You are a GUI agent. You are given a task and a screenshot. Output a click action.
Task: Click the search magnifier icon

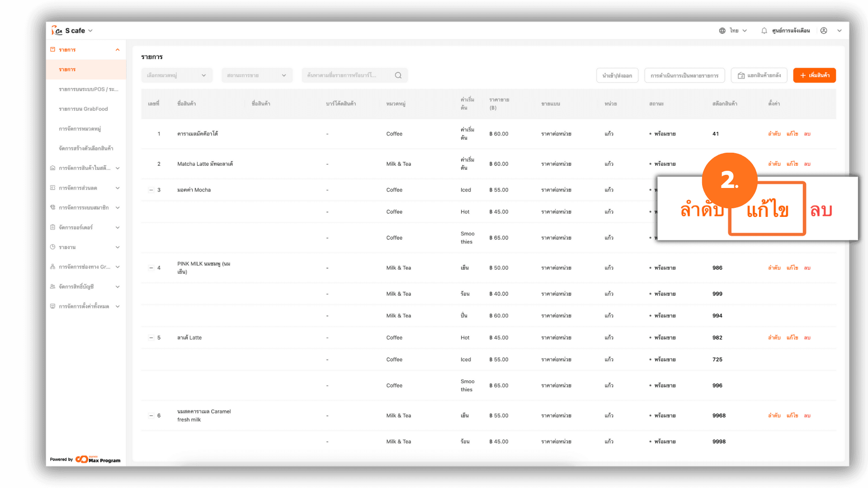(398, 75)
